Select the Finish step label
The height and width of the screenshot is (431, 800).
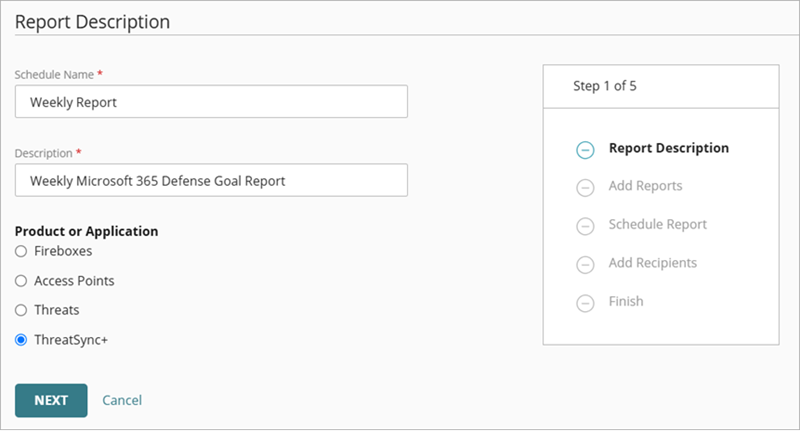point(626,301)
